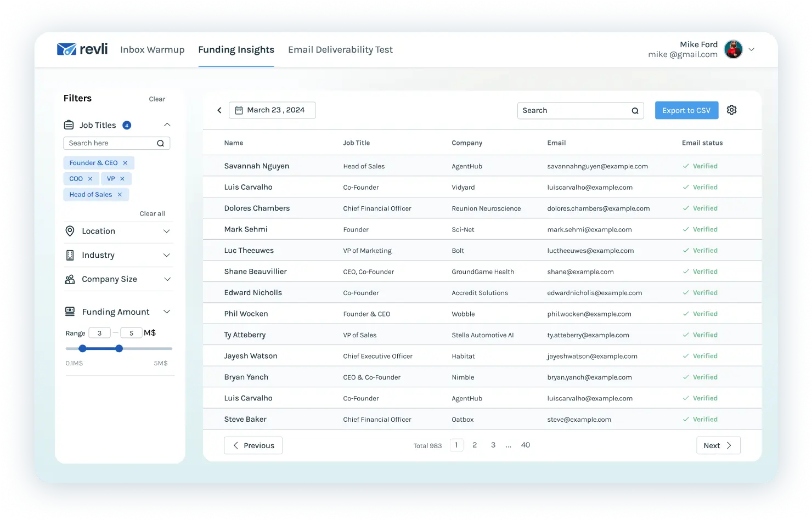812x520 pixels.
Task: Open the account dropdown chevron
Action: click(x=752, y=49)
